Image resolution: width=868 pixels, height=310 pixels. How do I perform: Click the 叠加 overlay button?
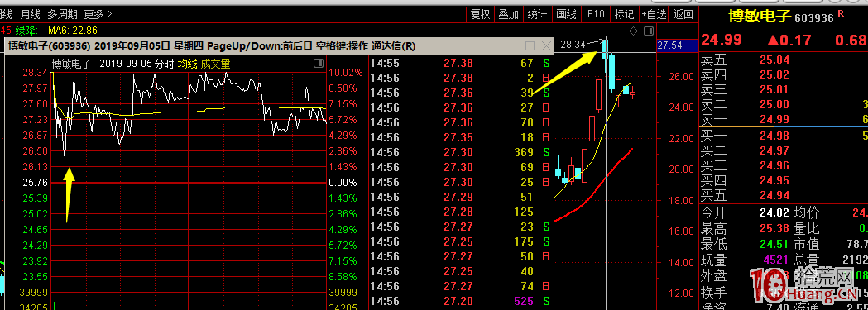click(508, 14)
